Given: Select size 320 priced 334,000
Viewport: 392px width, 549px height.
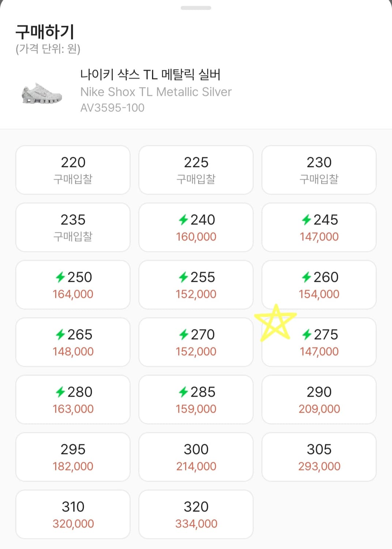Looking at the screenshot, I should (196, 515).
